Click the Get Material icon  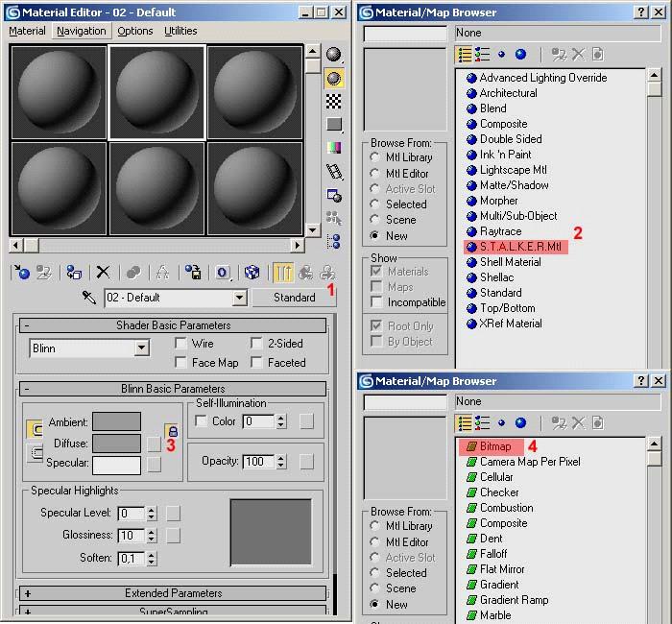coord(22,273)
